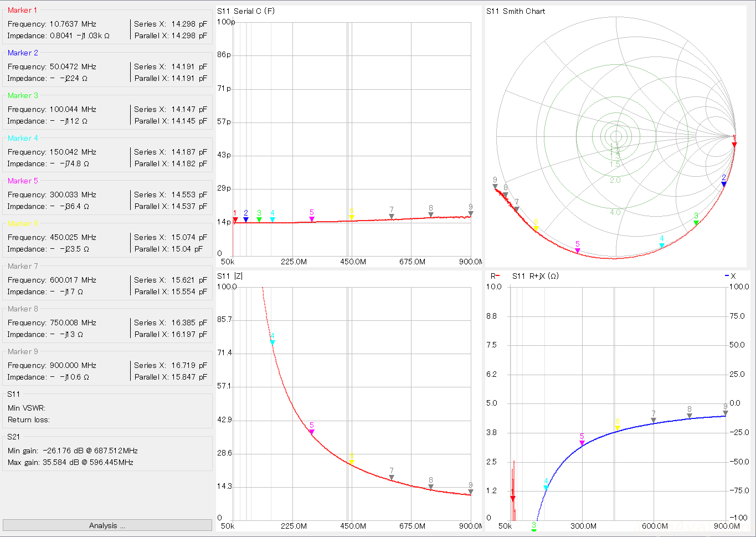Screen dimensions: 756x537
Task: Select red marker 1 on Serial C chart
Action: pyautogui.click(x=235, y=219)
